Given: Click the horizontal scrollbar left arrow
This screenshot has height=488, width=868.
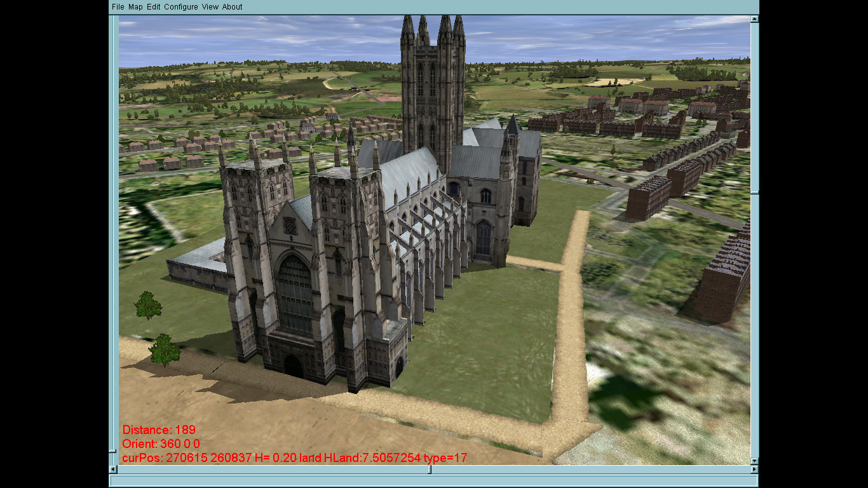Looking at the screenshot, I should click(x=114, y=470).
